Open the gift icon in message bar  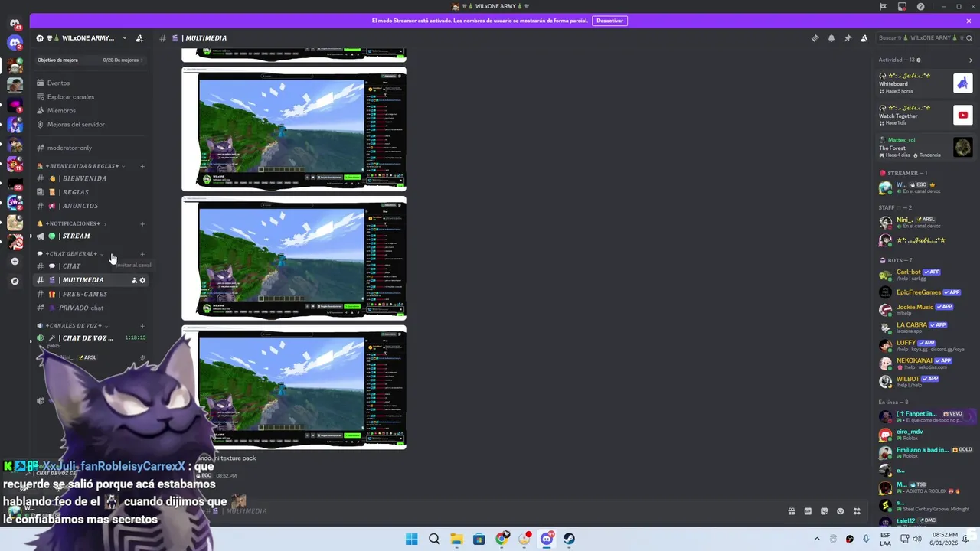click(792, 511)
